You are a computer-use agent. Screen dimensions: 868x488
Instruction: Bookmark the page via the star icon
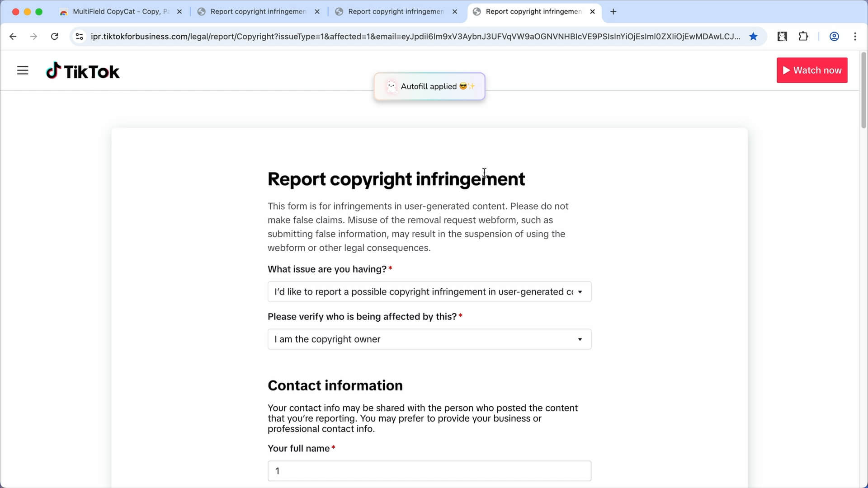coord(754,37)
